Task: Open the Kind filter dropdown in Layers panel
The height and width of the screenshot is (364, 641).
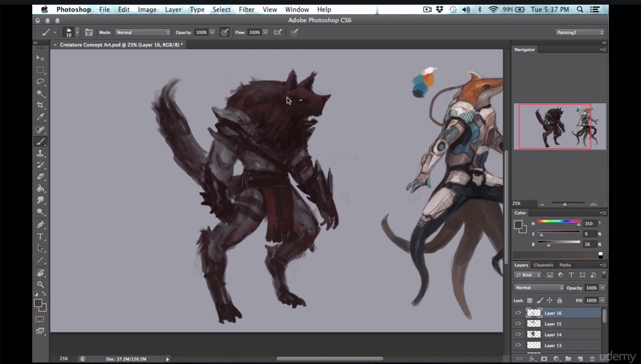Action: [x=528, y=275]
